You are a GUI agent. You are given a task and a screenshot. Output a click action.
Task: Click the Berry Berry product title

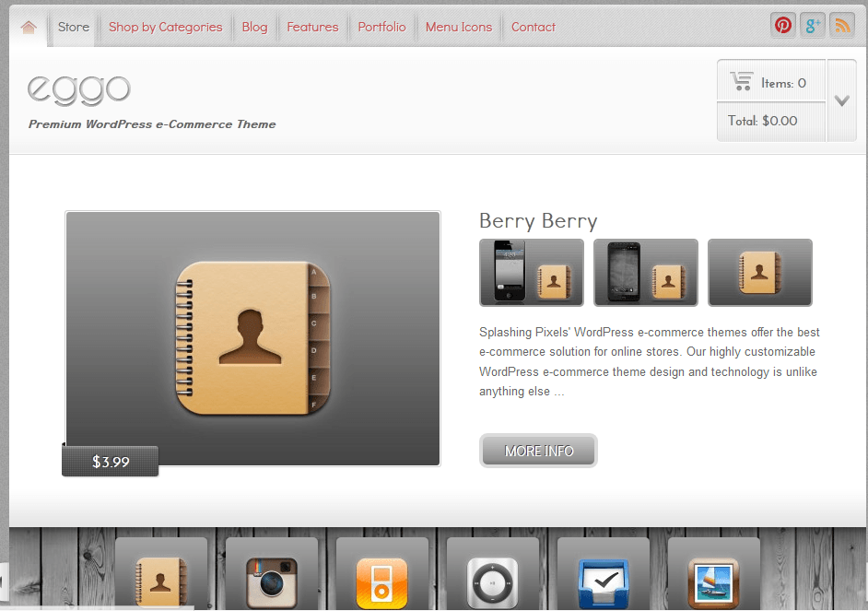click(x=538, y=221)
